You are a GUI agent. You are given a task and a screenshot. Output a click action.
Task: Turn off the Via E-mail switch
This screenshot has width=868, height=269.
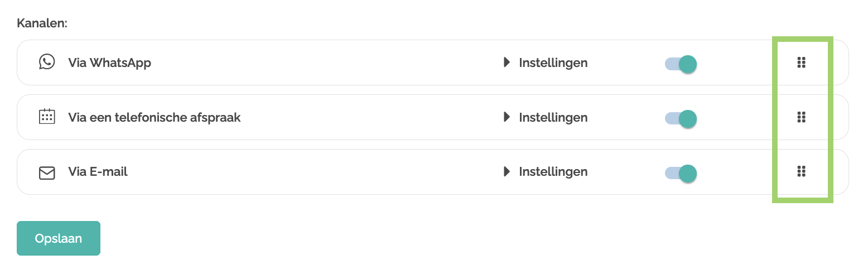(x=681, y=173)
